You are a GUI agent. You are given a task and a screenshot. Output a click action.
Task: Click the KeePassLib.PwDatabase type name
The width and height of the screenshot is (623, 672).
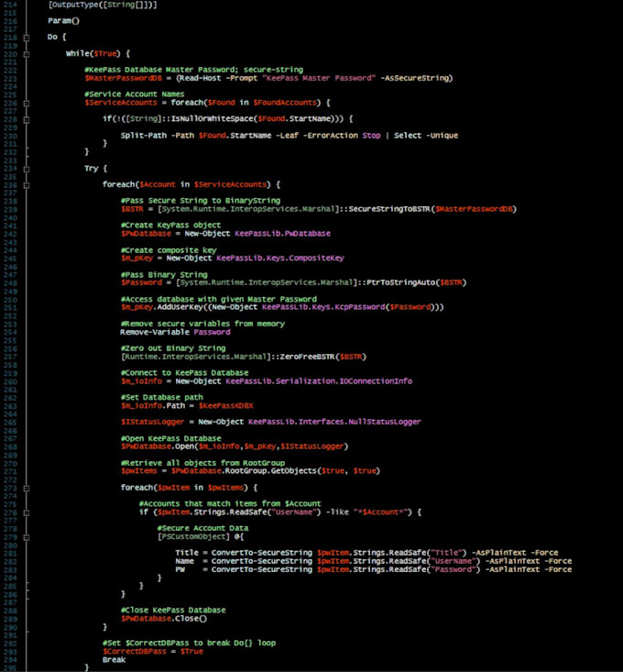[x=282, y=234]
